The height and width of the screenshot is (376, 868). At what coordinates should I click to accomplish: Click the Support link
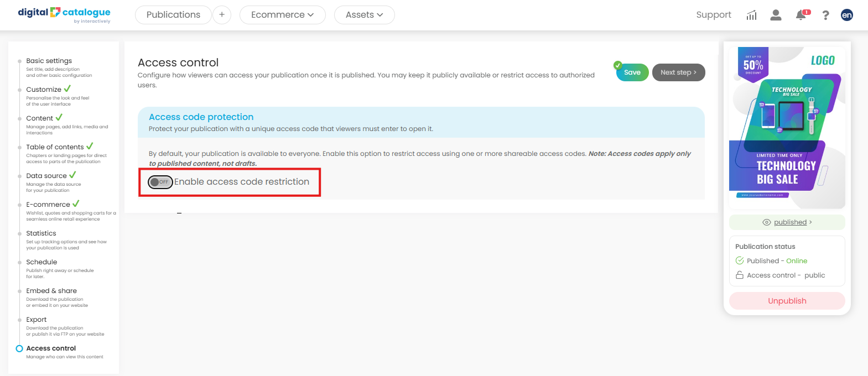[713, 15]
